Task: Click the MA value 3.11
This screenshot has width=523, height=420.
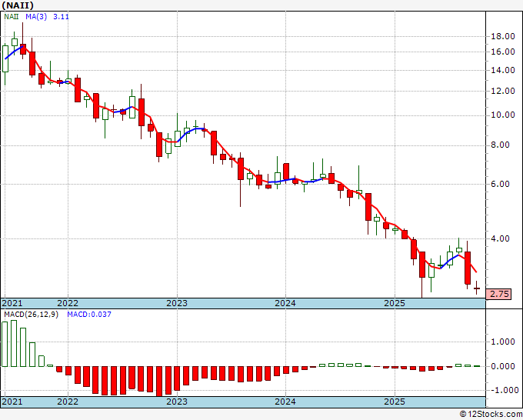Action: (x=61, y=16)
